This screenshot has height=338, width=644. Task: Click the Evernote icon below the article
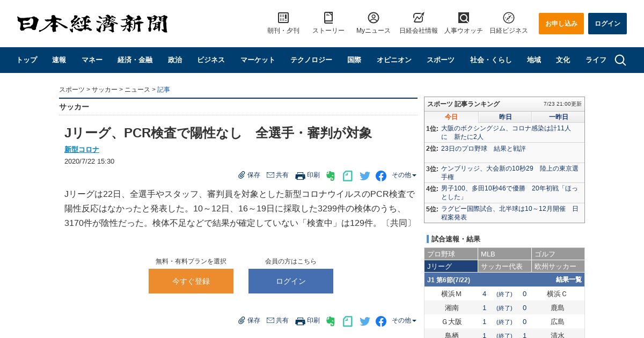pos(331,321)
